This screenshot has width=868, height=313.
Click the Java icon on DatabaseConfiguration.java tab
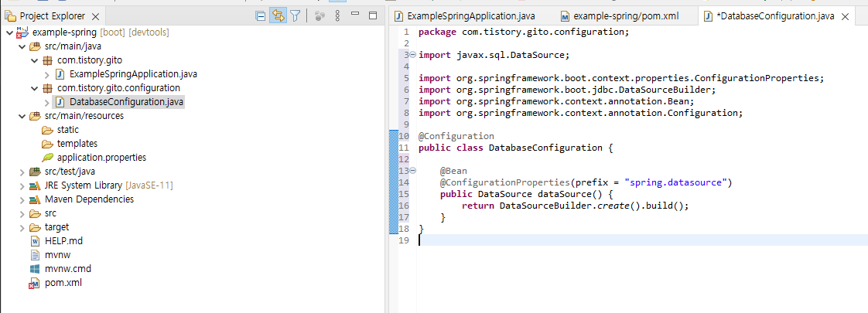click(708, 16)
